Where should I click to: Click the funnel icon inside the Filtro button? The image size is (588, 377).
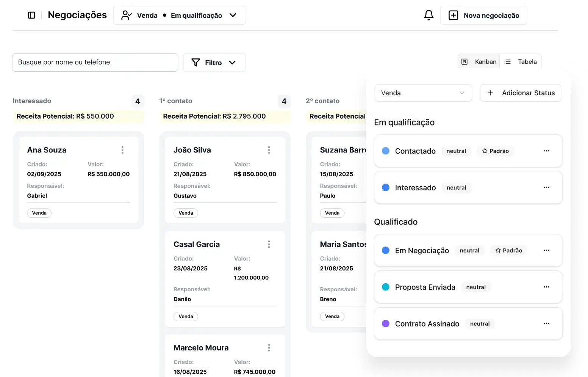click(196, 63)
